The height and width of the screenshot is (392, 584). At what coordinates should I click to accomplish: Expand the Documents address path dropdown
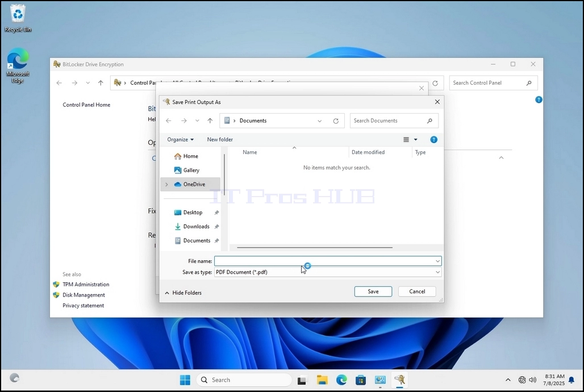coord(320,121)
